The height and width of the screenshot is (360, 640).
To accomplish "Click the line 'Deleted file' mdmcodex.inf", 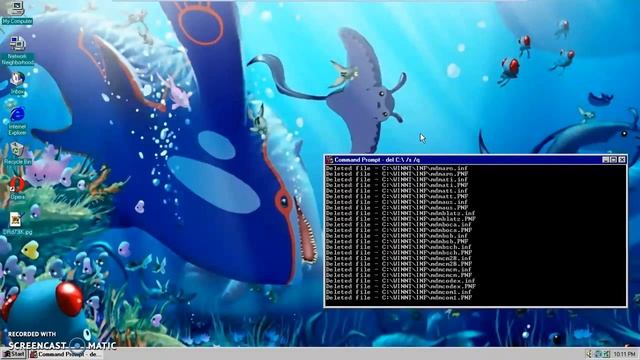I will tap(400, 280).
